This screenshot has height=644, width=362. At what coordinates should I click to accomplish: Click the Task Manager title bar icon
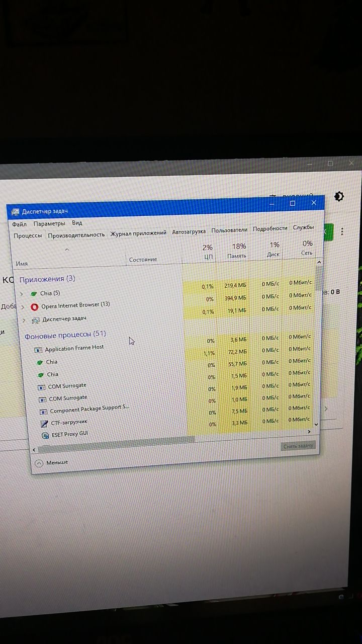click(15, 212)
